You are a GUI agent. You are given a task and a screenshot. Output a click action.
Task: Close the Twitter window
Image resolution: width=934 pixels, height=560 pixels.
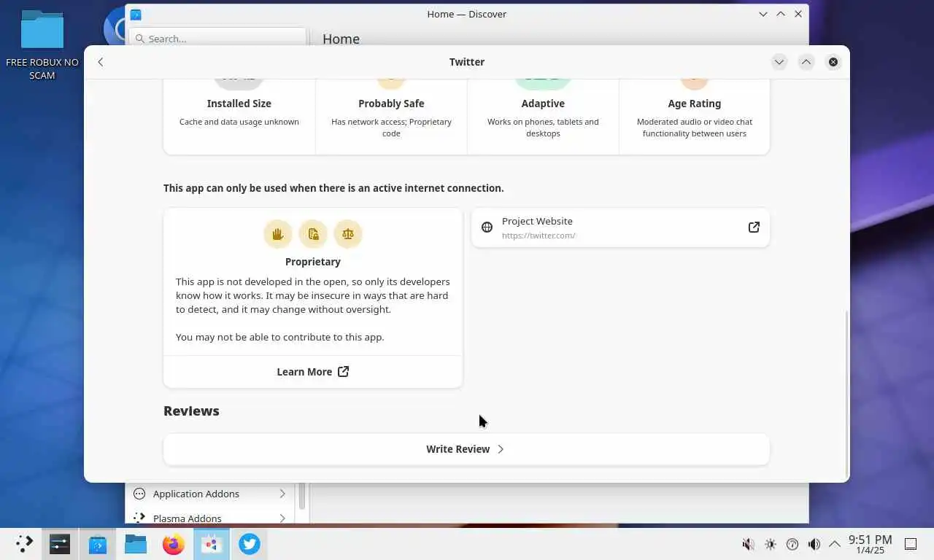tap(833, 62)
